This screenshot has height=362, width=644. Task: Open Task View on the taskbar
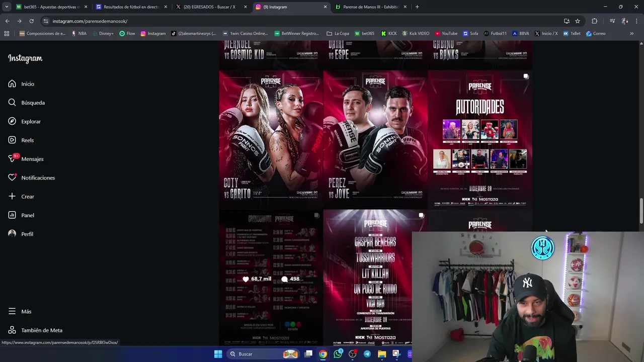(308, 354)
